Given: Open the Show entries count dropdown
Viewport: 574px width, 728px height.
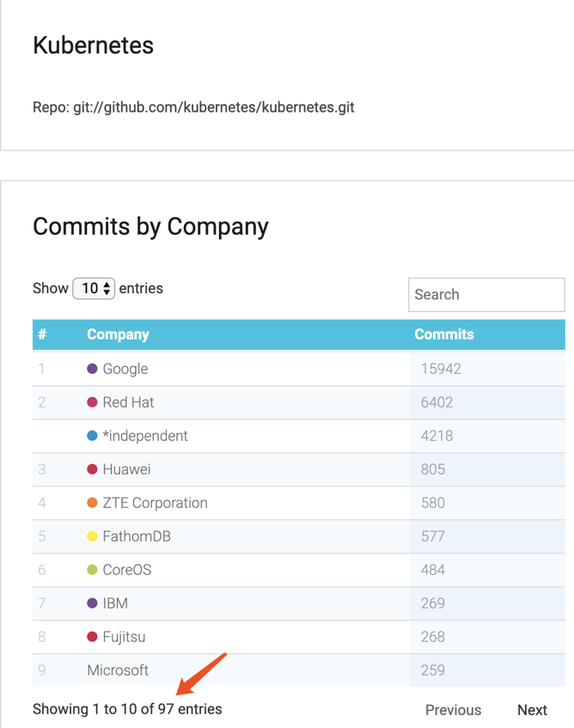Looking at the screenshot, I should click(94, 289).
